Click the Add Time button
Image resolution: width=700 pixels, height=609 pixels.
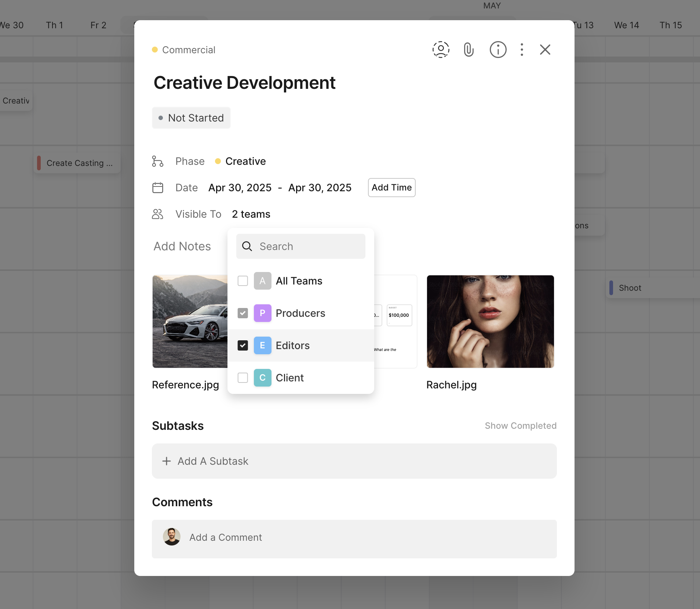(x=391, y=188)
